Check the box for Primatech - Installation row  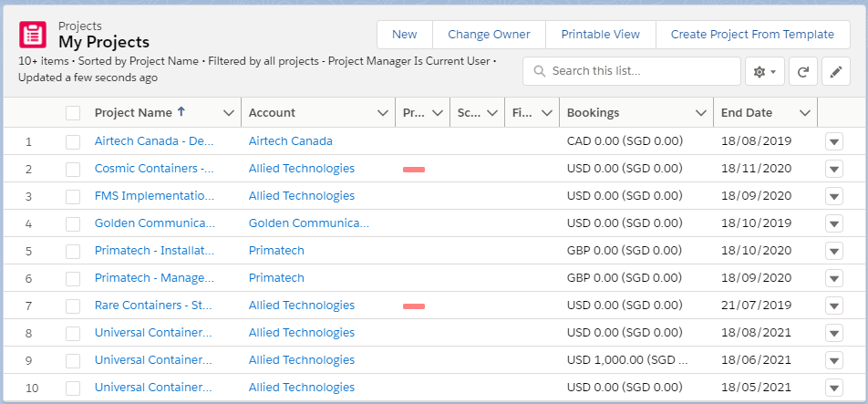coord(73,251)
